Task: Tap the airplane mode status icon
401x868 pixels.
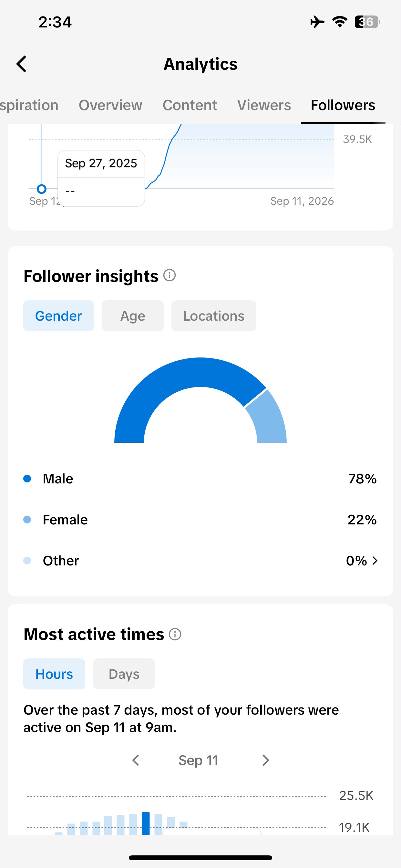Action: [317, 22]
